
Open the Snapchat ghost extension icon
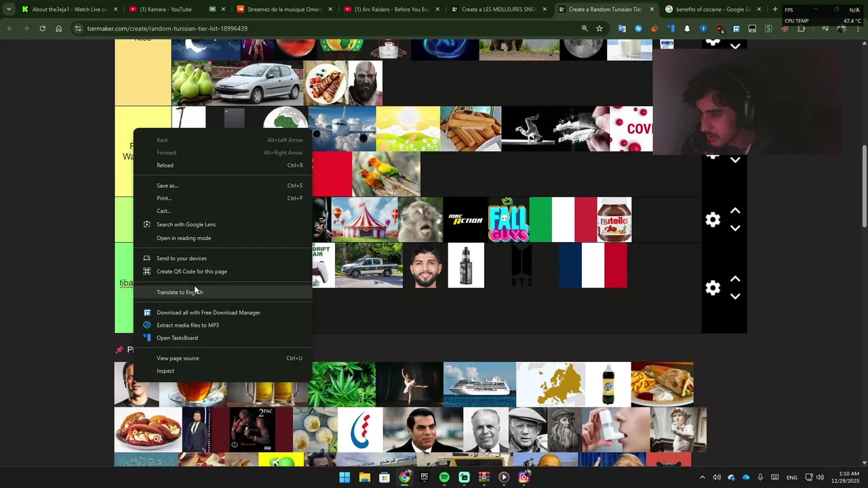coord(687,28)
